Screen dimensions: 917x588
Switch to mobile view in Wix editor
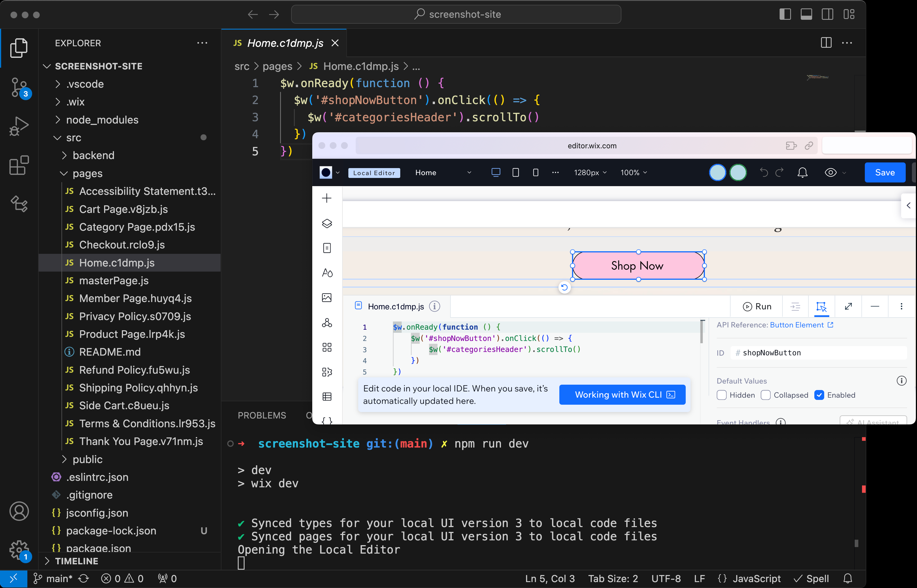(536, 173)
